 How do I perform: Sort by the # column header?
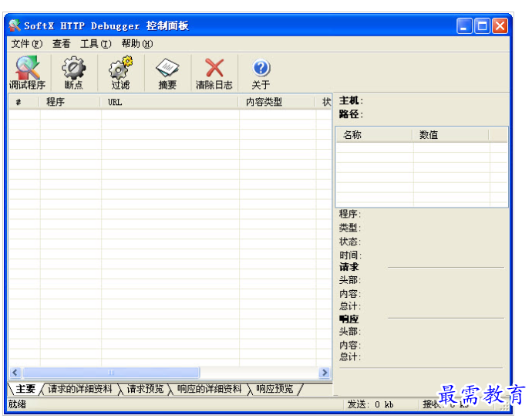point(24,102)
